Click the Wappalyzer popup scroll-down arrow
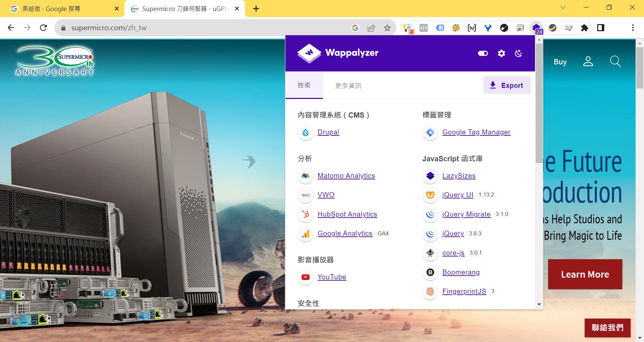Screen dimensions: 644x342 point(539,304)
